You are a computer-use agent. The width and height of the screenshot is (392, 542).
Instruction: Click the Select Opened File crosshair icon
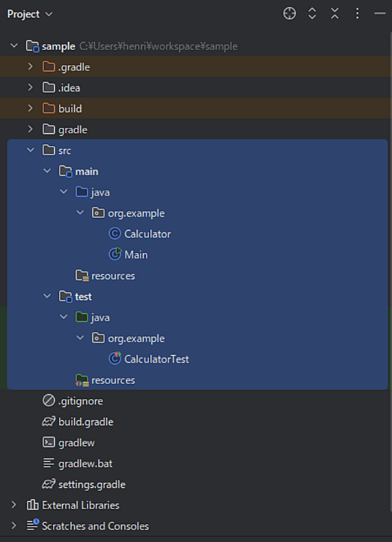290,14
